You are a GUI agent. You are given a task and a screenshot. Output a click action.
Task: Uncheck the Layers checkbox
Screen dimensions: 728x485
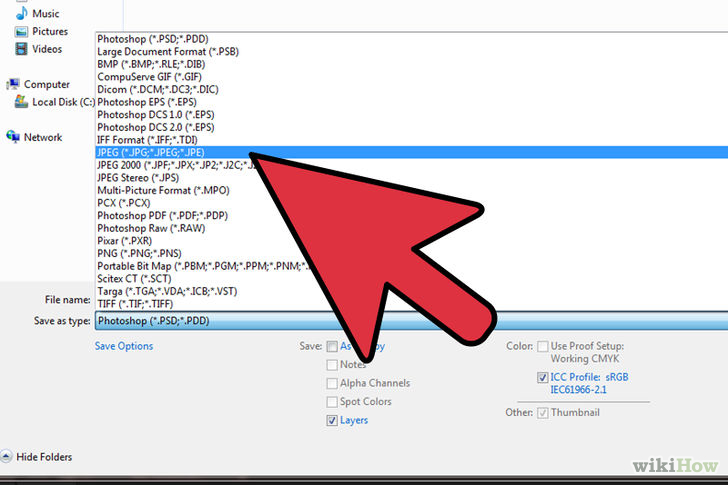tap(332, 420)
